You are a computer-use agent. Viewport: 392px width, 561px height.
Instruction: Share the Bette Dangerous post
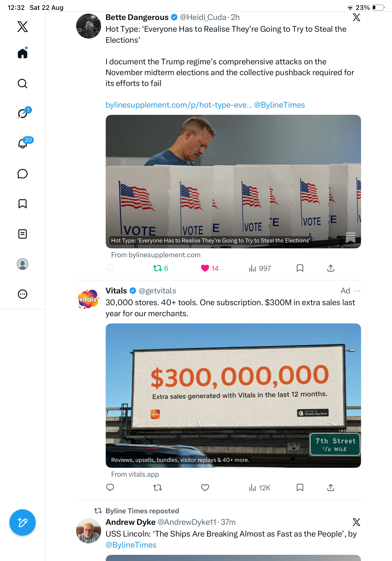tap(330, 268)
